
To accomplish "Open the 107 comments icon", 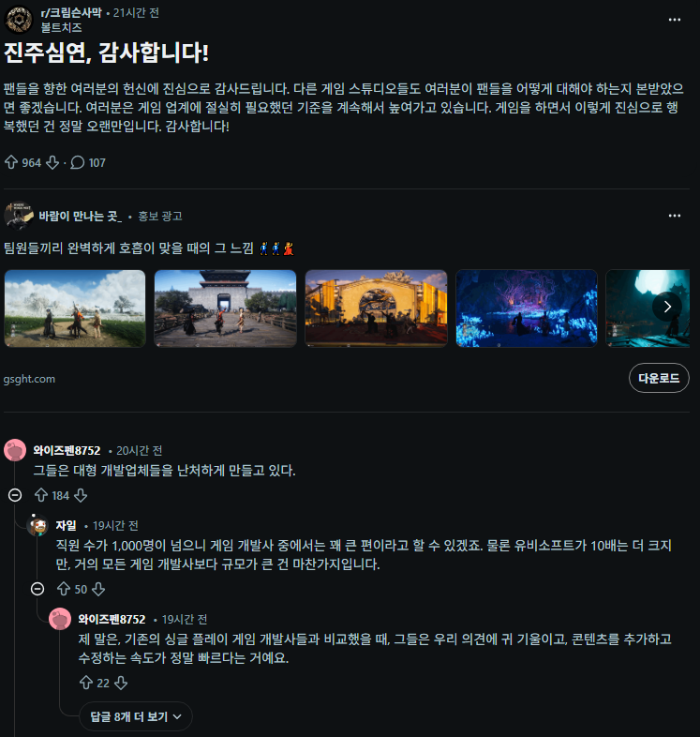I will click(x=78, y=162).
